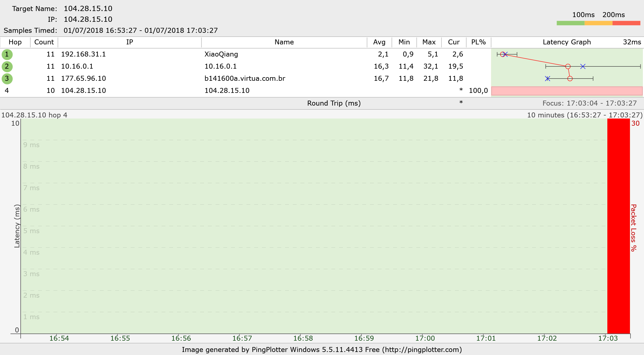Click the red packet loss bar on timeline
This screenshot has height=355, width=644.
click(x=619, y=226)
